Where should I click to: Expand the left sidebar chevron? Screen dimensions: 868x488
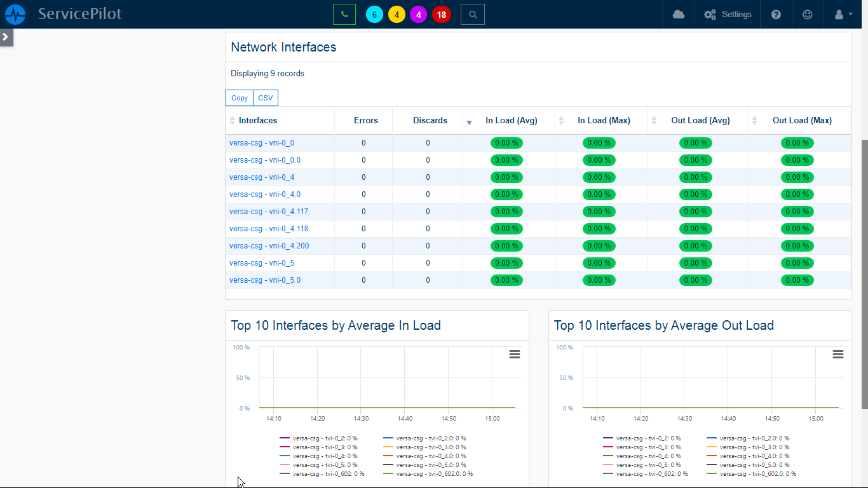tap(6, 37)
